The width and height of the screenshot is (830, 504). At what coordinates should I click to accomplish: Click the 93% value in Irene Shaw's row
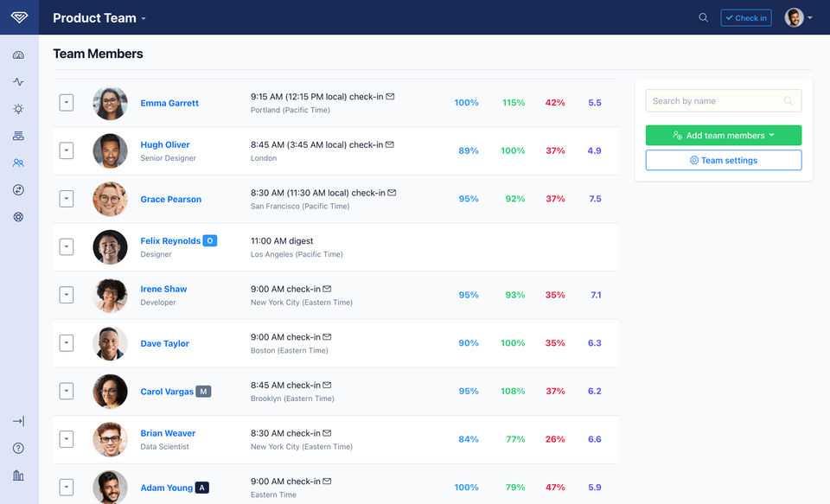coord(515,295)
